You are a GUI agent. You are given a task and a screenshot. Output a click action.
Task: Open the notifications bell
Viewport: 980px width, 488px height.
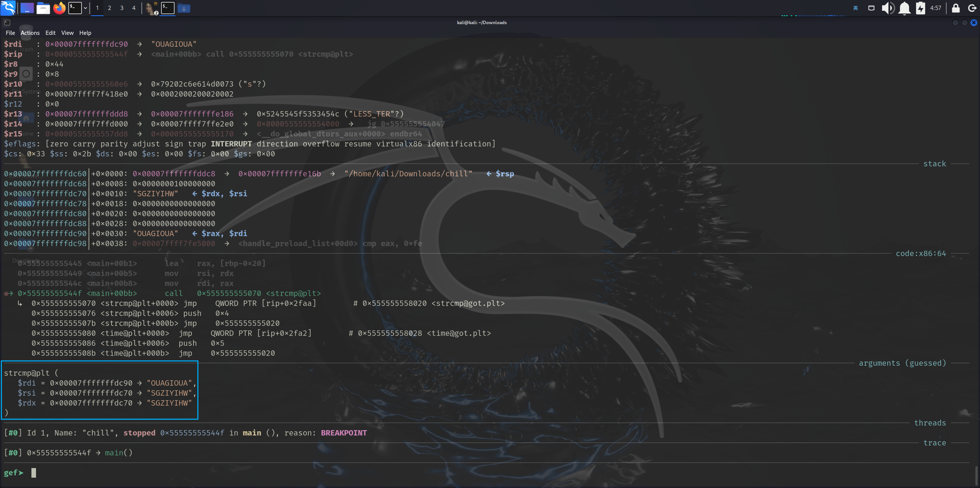904,8
